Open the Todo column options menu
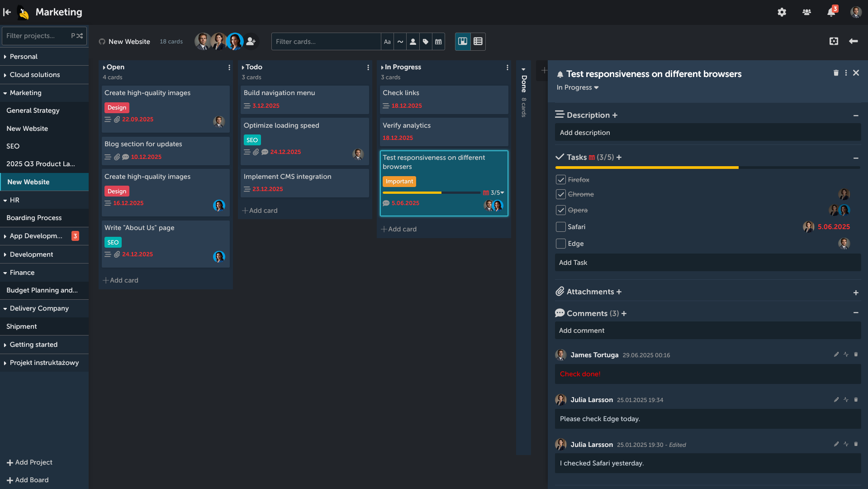This screenshot has height=489, width=868. point(368,67)
